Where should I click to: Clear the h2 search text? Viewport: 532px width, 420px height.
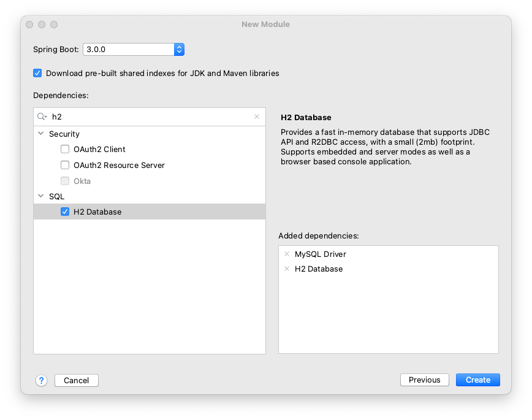[257, 116]
